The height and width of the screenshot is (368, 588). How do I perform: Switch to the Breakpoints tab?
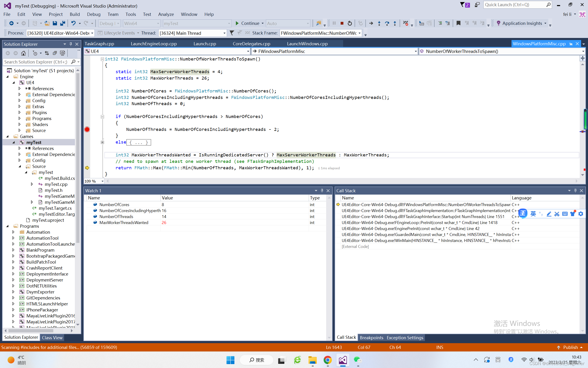[371, 338]
